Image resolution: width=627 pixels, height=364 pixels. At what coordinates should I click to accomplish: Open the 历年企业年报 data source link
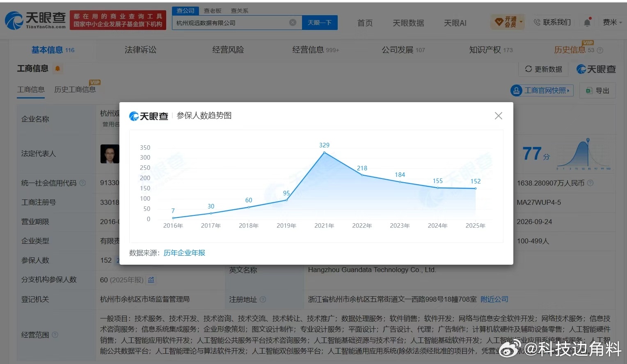pos(184,253)
